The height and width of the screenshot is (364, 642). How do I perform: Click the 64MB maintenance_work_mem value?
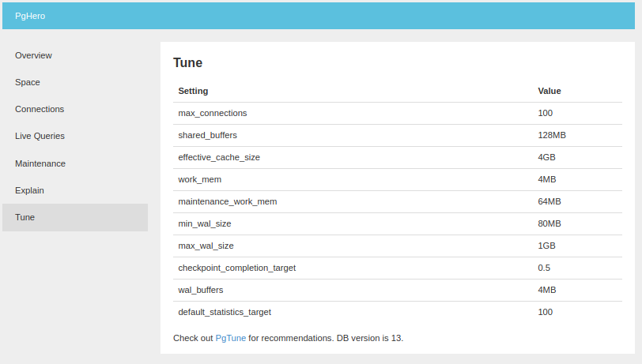549,201
